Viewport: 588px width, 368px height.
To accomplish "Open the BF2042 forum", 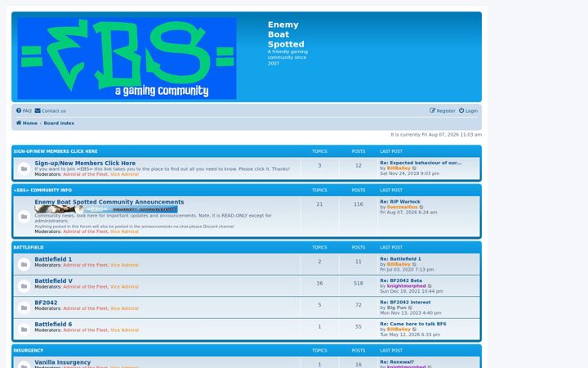I will [x=46, y=303].
